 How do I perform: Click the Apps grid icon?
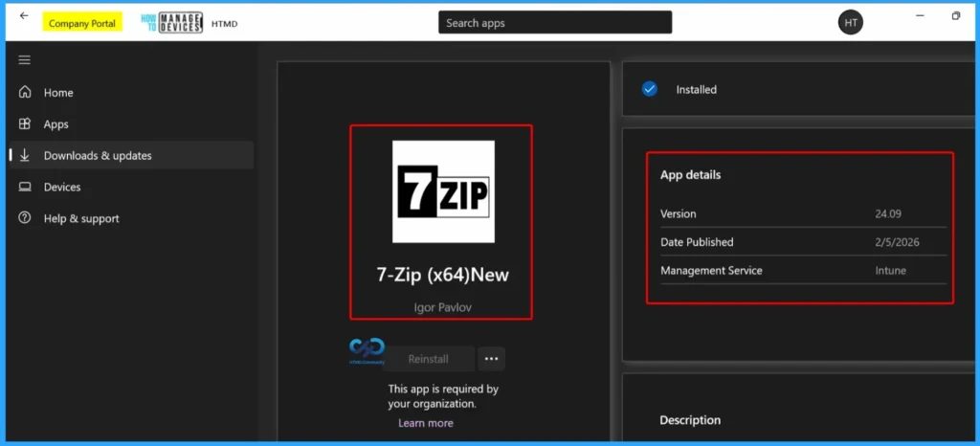[x=24, y=123]
